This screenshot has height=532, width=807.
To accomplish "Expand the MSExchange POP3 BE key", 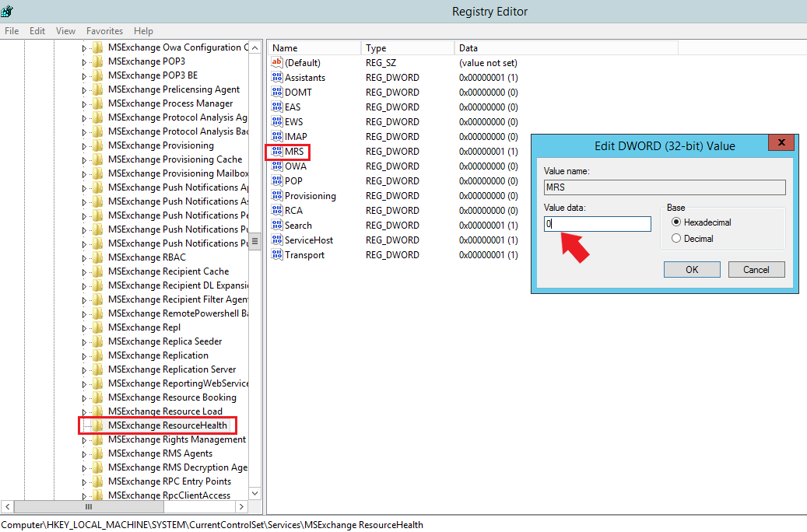I will click(x=84, y=76).
